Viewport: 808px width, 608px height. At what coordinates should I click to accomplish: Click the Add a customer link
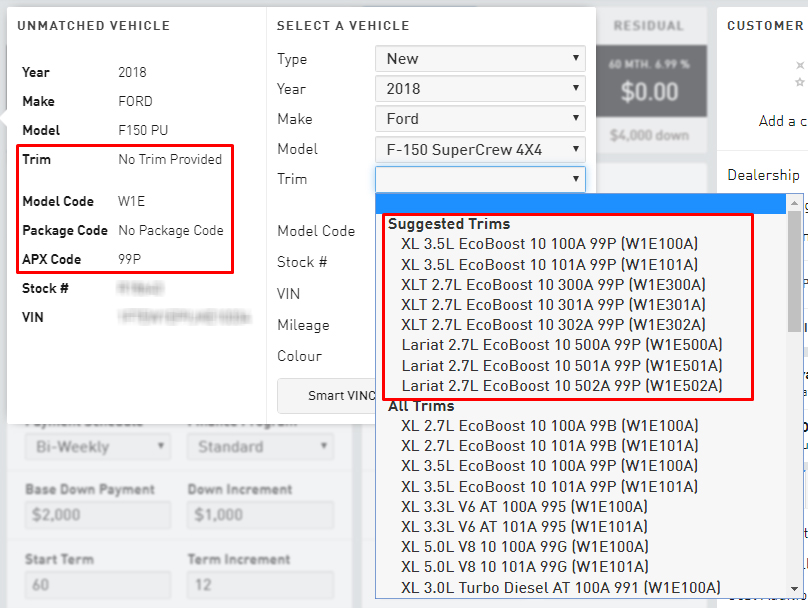(783, 121)
